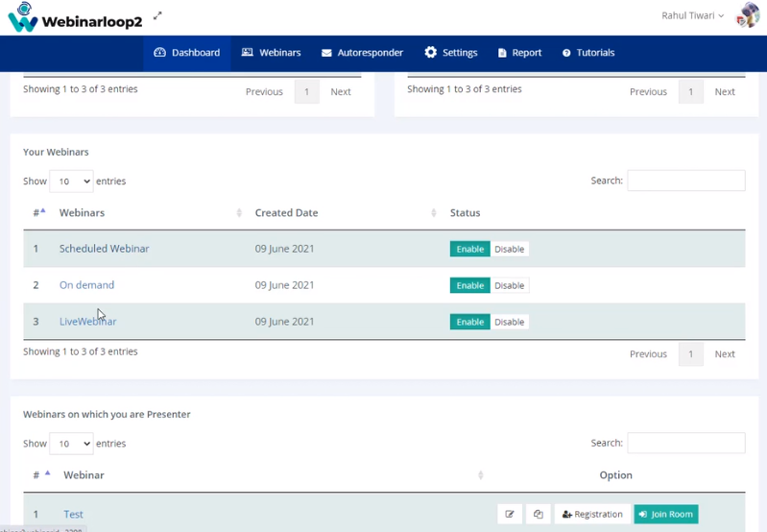Click Previous in top-right table pagination

click(x=648, y=91)
